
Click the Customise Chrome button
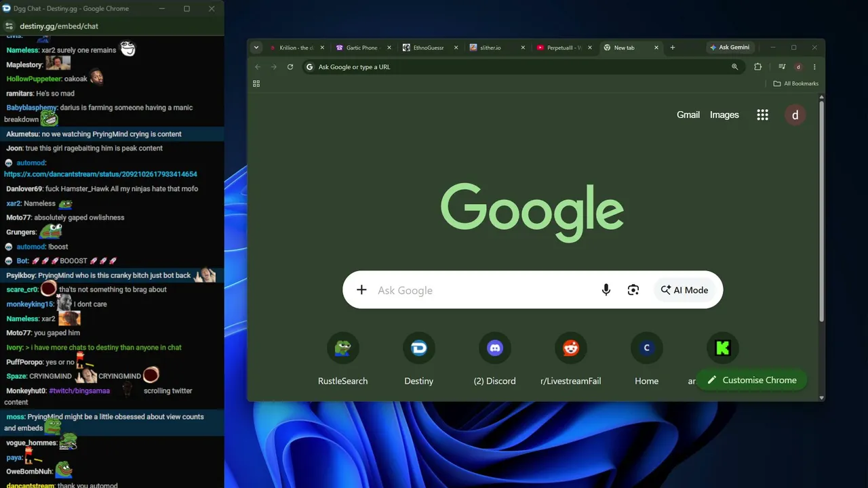(x=751, y=380)
